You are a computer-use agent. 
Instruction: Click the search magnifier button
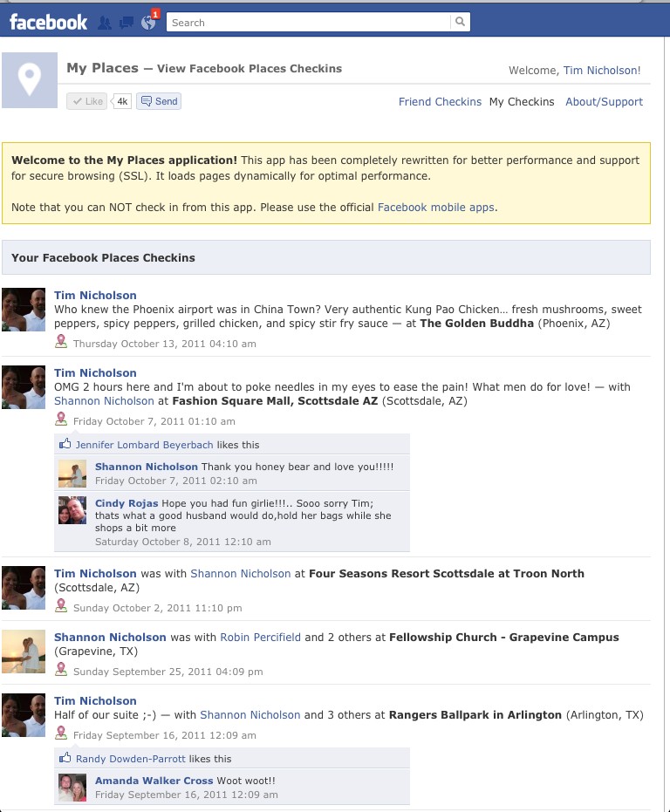point(460,22)
